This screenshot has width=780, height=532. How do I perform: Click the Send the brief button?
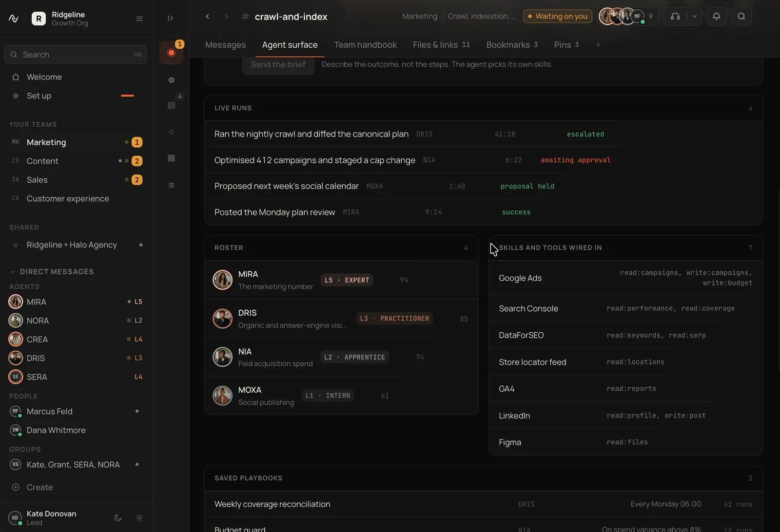pos(278,64)
